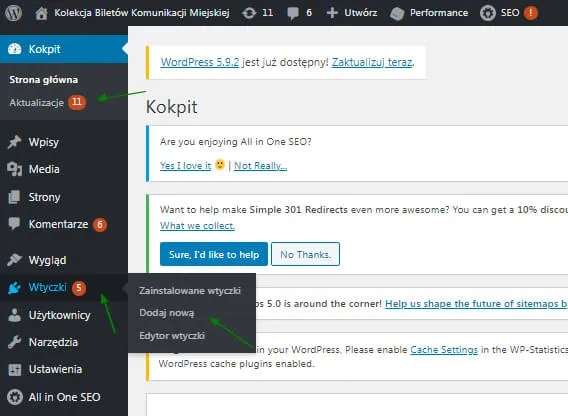Click the comments bubble icon in admin bar
The height and width of the screenshot is (416, 568).
pyautogui.click(x=293, y=13)
